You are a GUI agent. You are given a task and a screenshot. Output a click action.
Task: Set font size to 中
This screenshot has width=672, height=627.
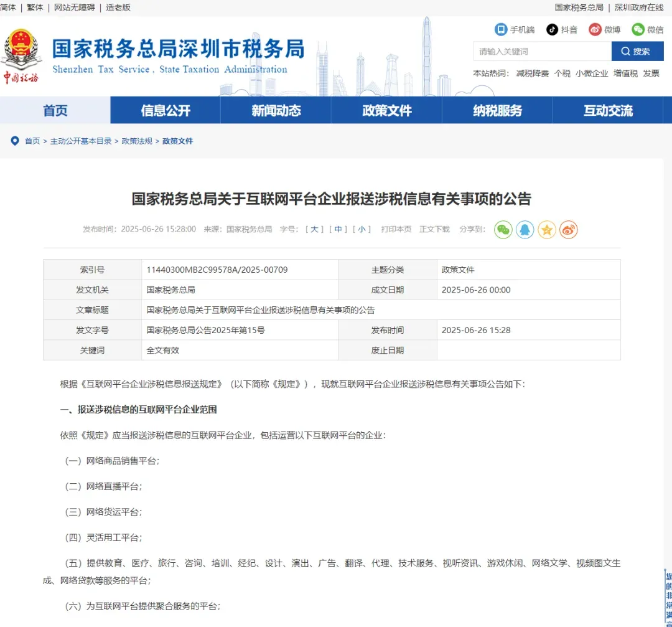[338, 229]
